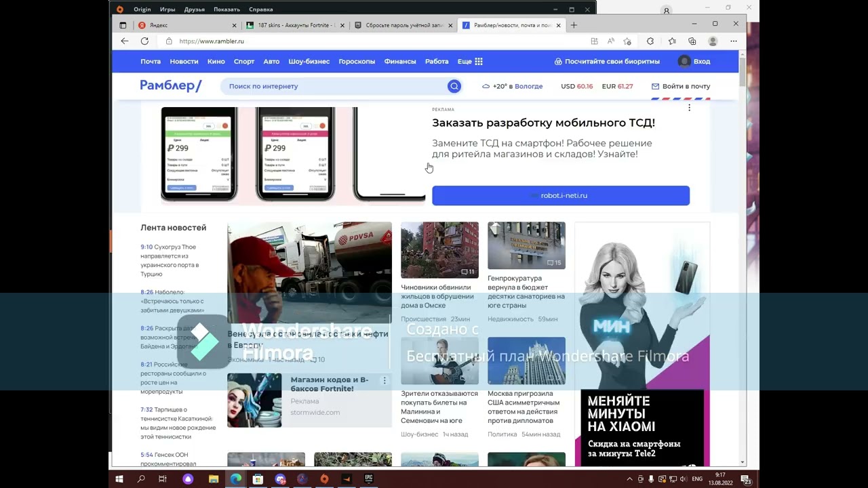Click robot.i-neti.ru blue ad button
868x488 pixels.
[x=561, y=195]
